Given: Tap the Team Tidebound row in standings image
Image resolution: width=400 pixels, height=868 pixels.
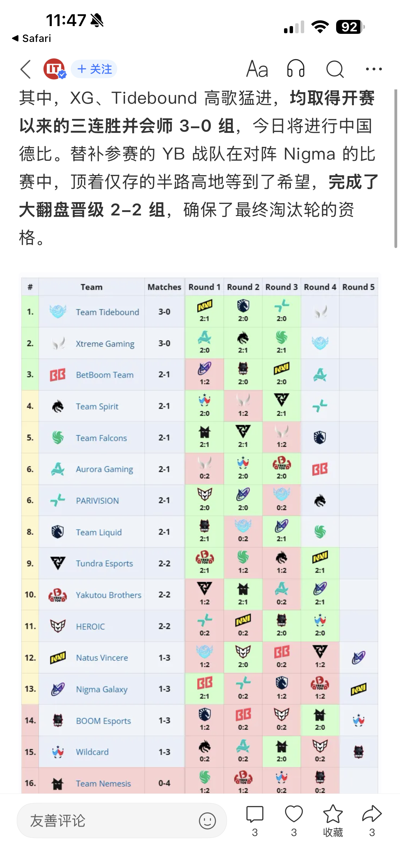Looking at the screenshot, I should click(200, 312).
